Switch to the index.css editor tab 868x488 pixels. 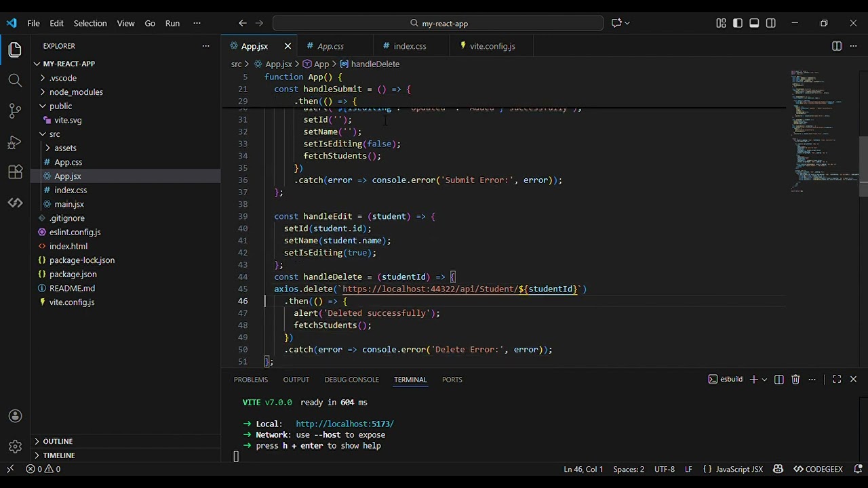point(411,46)
